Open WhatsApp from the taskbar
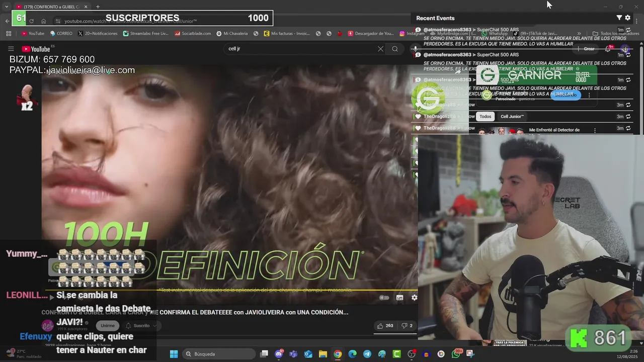Image resolution: width=644 pixels, height=362 pixels. (x=456, y=354)
